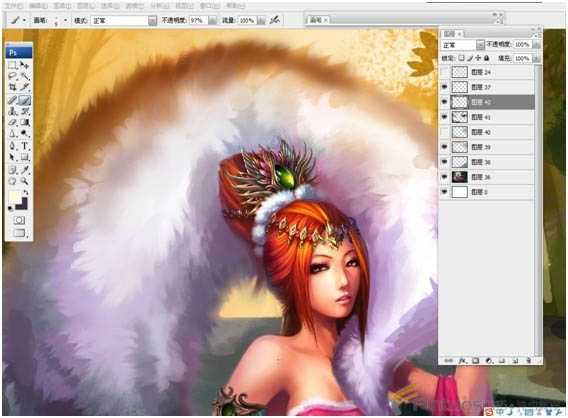Show hidden layer 图层 40 via visibility box
The width and height of the screenshot is (568, 418).
[x=445, y=132]
